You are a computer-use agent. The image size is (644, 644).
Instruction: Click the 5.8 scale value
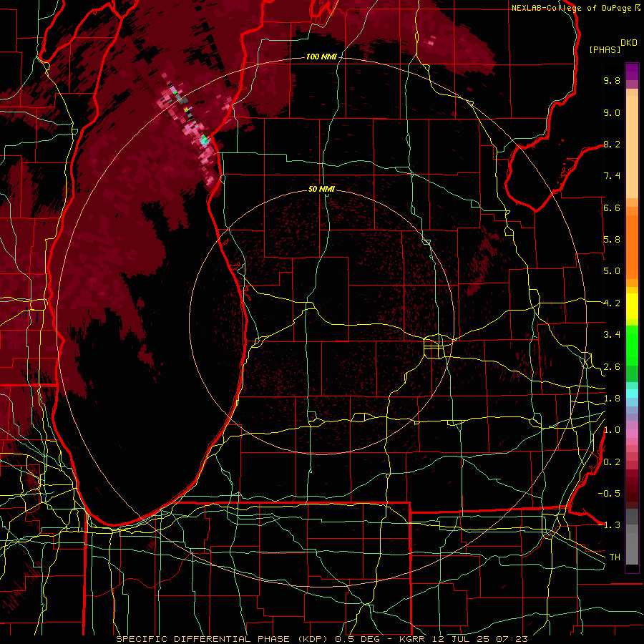click(x=612, y=240)
